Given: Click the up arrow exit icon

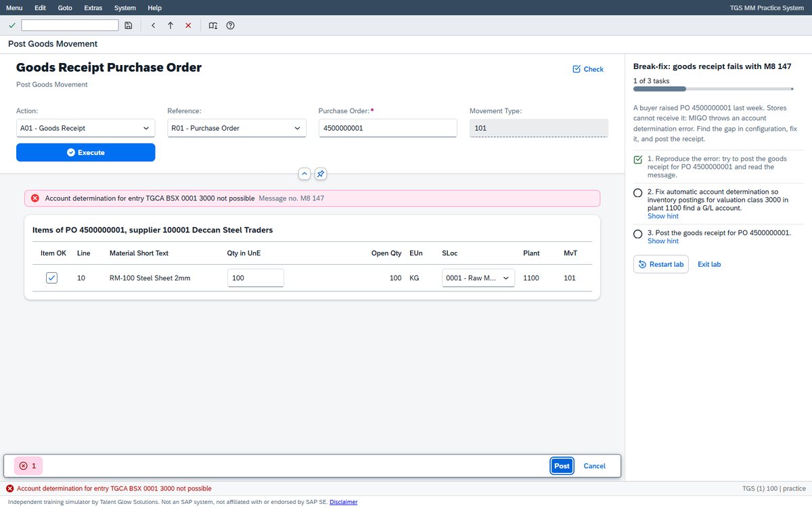Looking at the screenshot, I should tap(171, 25).
